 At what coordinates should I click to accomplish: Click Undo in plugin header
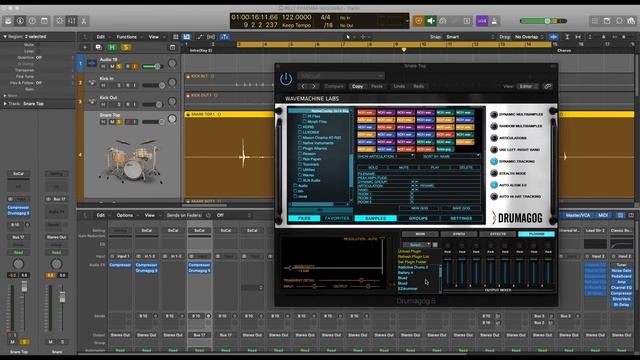point(399,86)
